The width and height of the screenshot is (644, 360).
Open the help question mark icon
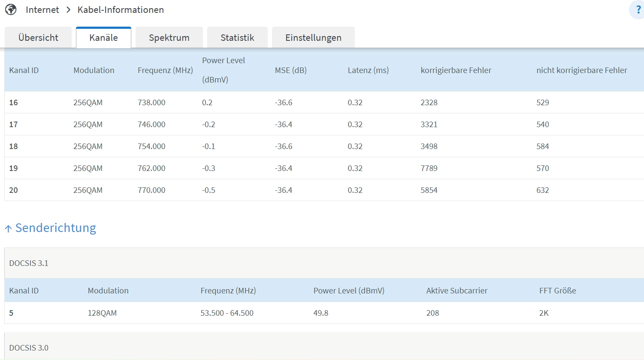[x=638, y=10]
